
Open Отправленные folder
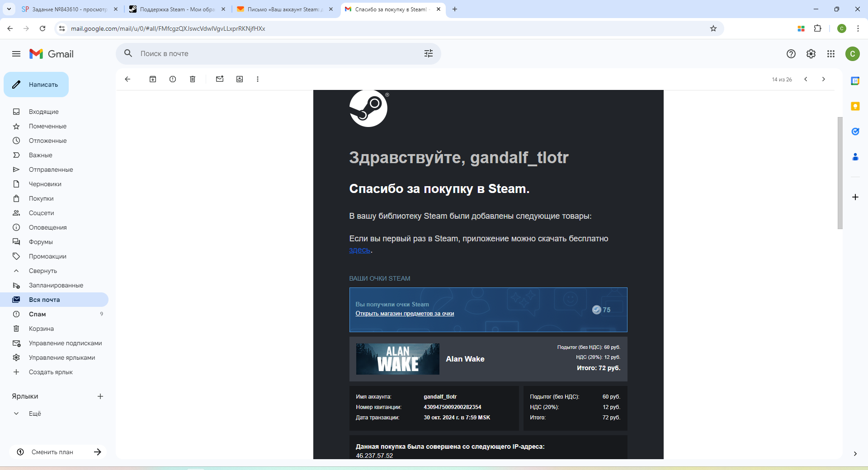54,169
